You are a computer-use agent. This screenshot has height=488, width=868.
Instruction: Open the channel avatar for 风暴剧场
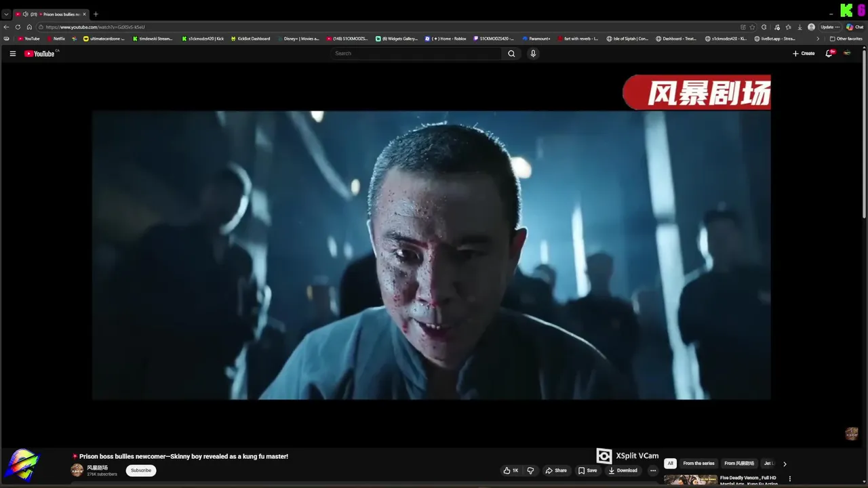click(x=77, y=470)
